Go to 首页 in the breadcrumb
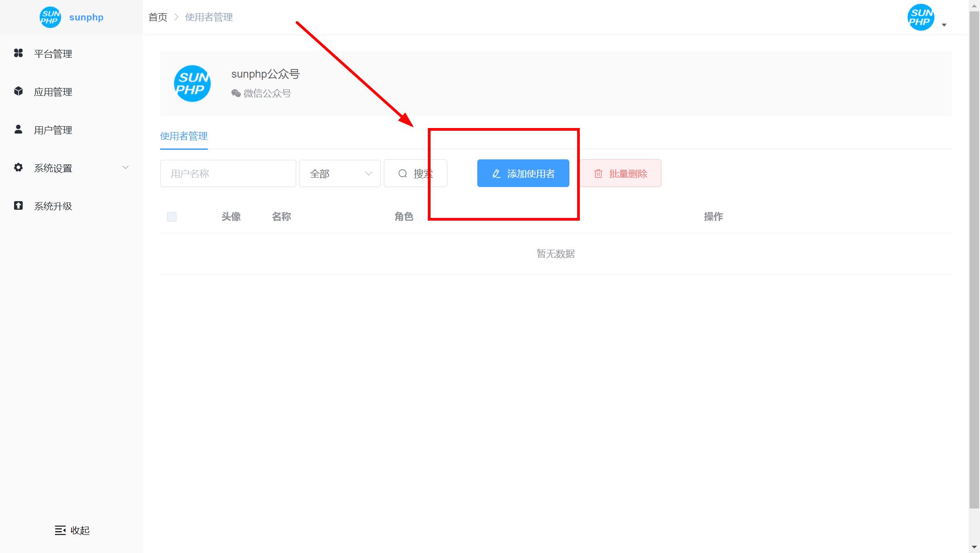 coord(158,17)
